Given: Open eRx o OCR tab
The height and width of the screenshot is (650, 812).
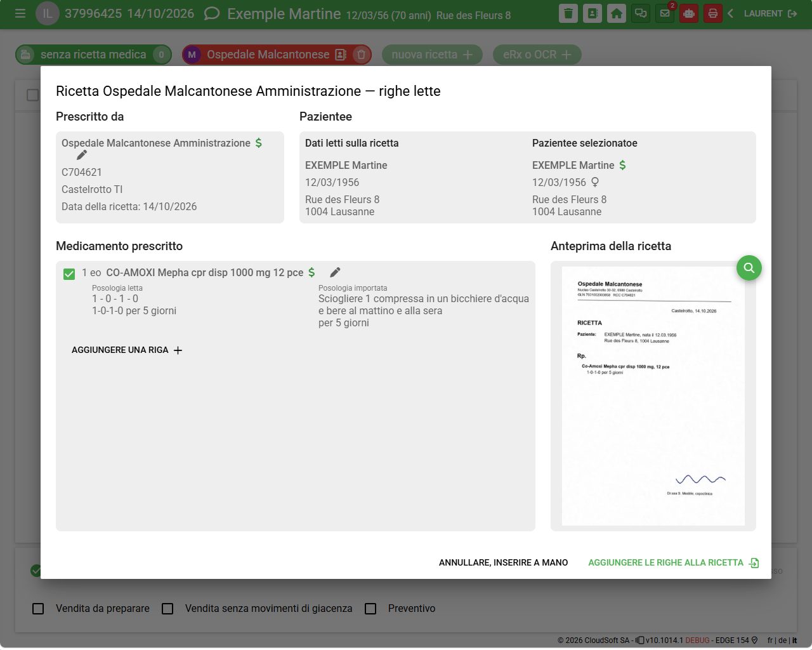Looking at the screenshot, I should coord(537,55).
